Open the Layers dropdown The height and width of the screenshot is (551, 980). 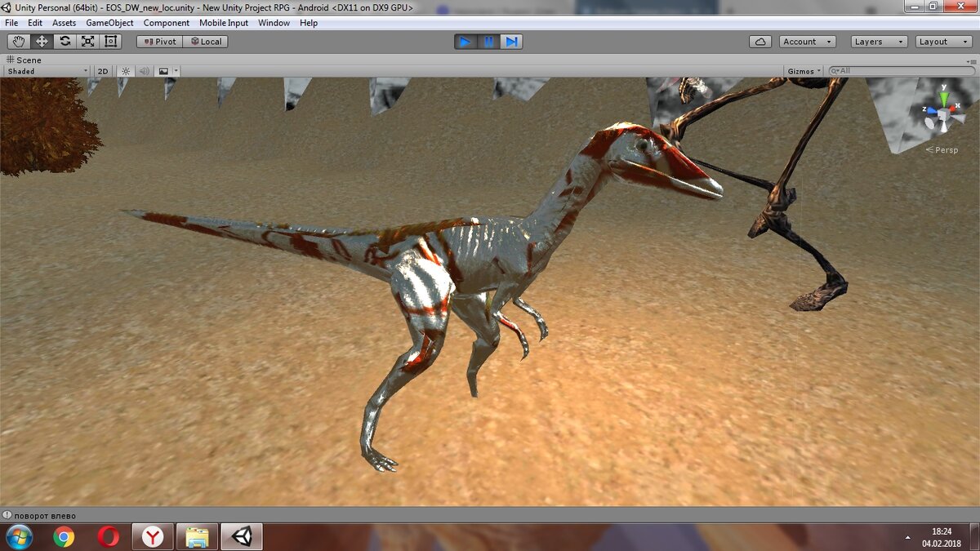click(x=879, y=42)
